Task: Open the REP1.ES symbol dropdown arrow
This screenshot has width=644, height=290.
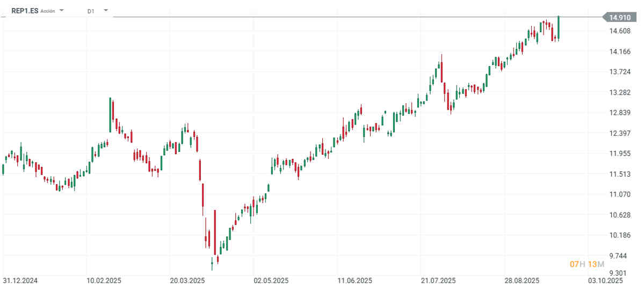Action: [62, 10]
